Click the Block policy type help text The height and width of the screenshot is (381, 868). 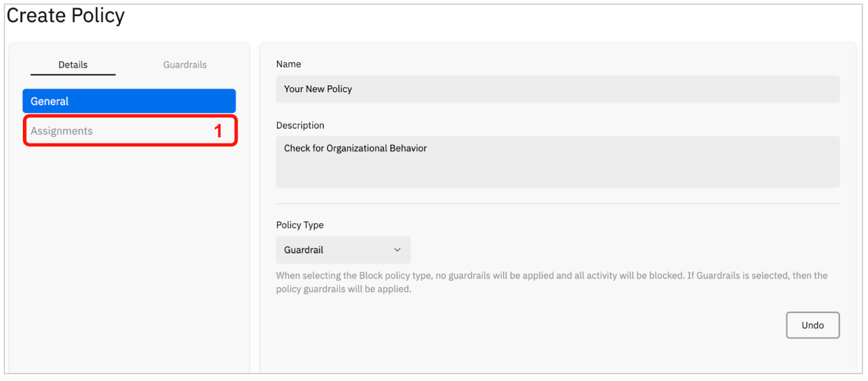552,282
